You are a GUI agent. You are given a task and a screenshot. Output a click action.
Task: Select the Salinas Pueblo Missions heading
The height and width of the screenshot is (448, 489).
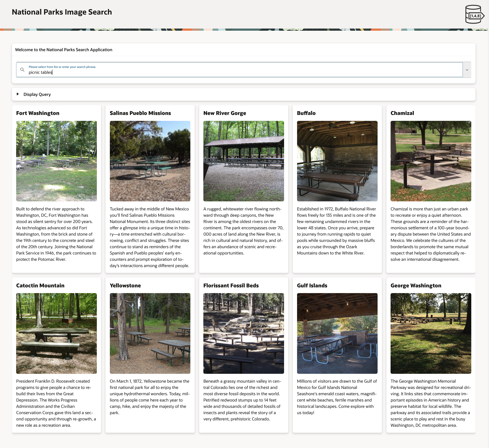point(140,113)
